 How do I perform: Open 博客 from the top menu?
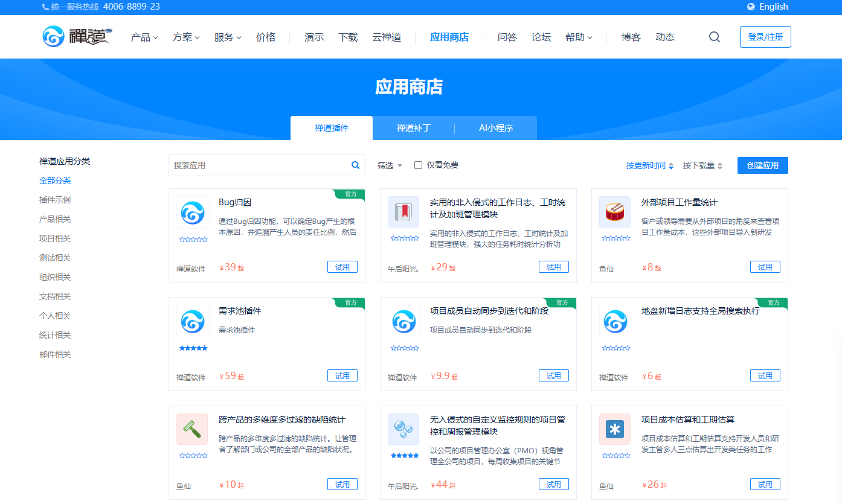click(x=631, y=37)
